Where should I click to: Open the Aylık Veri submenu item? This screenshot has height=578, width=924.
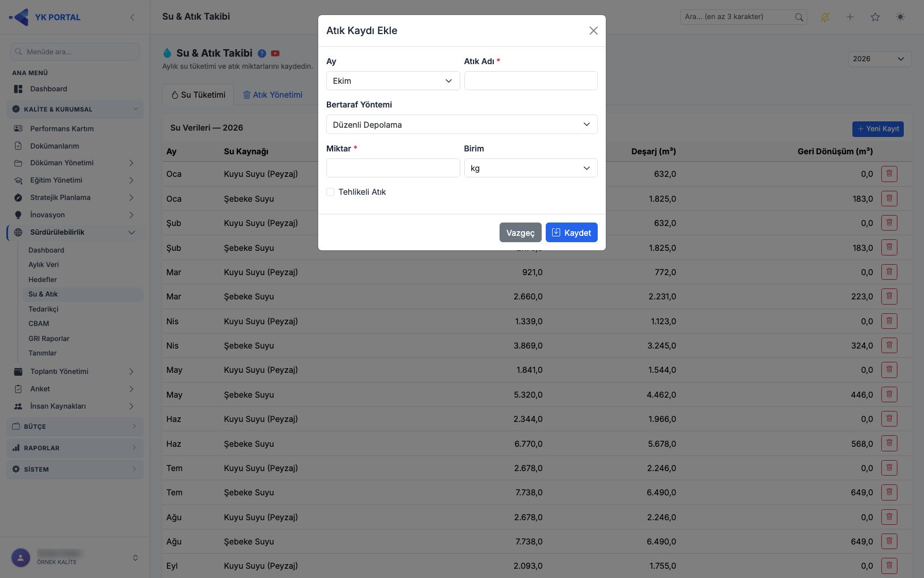click(x=44, y=265)
